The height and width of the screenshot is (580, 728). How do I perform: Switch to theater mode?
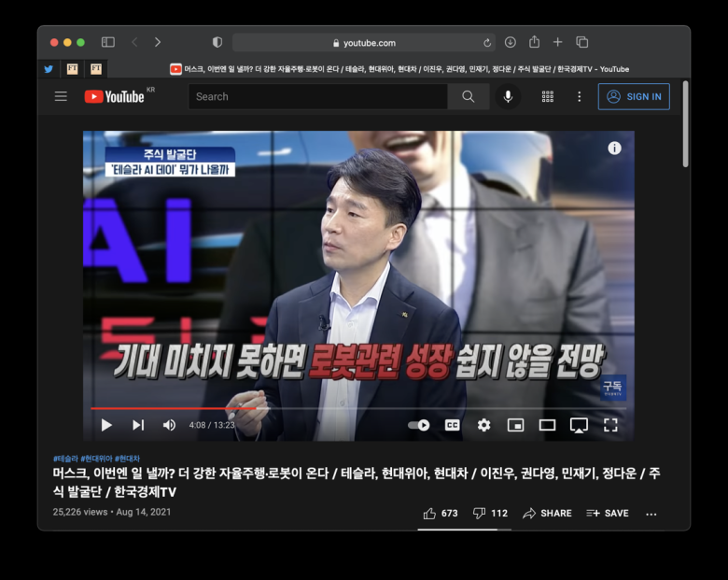(x=547, y=425)
